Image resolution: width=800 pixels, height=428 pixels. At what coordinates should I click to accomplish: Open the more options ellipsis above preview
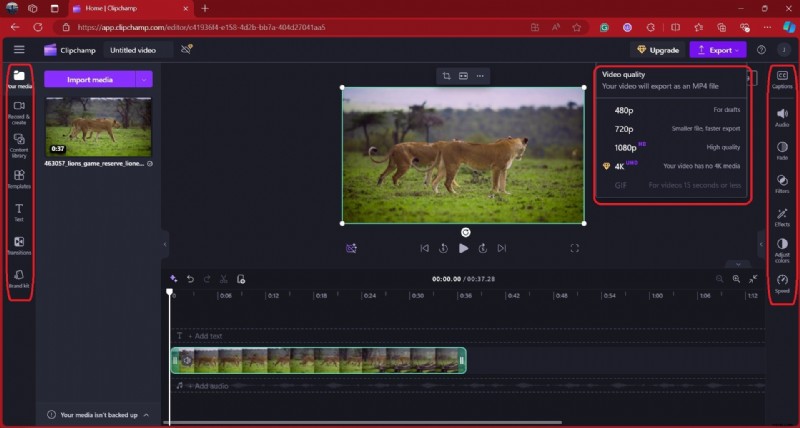(x=480, y=76)
